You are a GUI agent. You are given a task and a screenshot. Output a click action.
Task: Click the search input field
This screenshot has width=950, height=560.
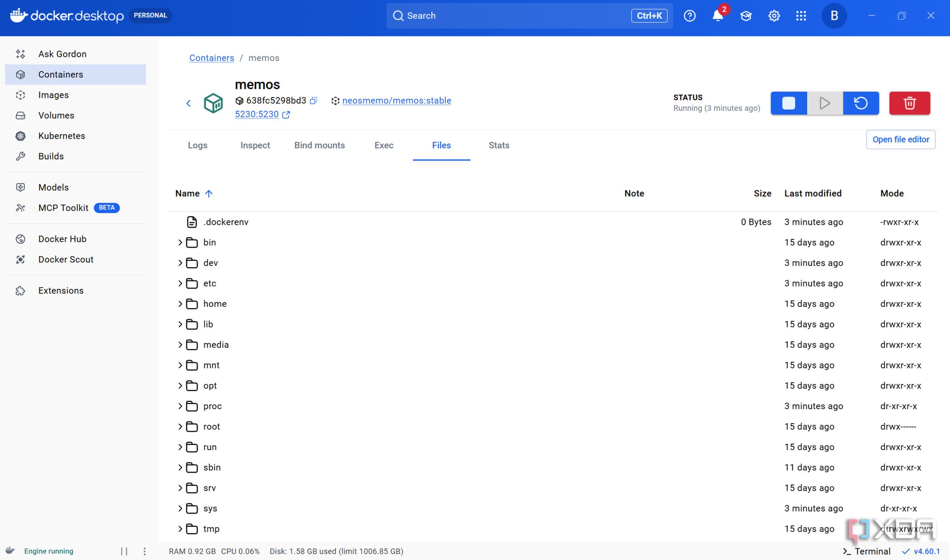coord(529,16)
